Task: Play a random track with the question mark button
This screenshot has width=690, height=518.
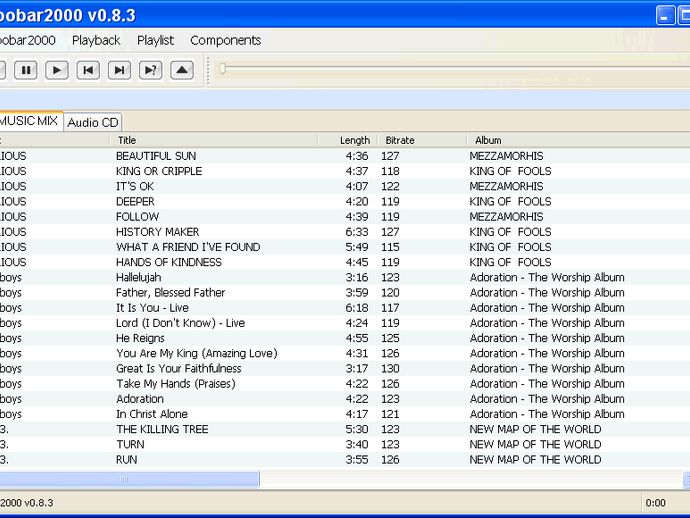Action: click(x=150, y=70)
